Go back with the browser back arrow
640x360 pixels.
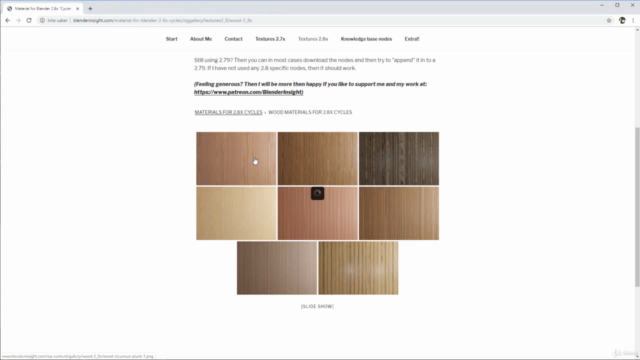tap(7, 20)
